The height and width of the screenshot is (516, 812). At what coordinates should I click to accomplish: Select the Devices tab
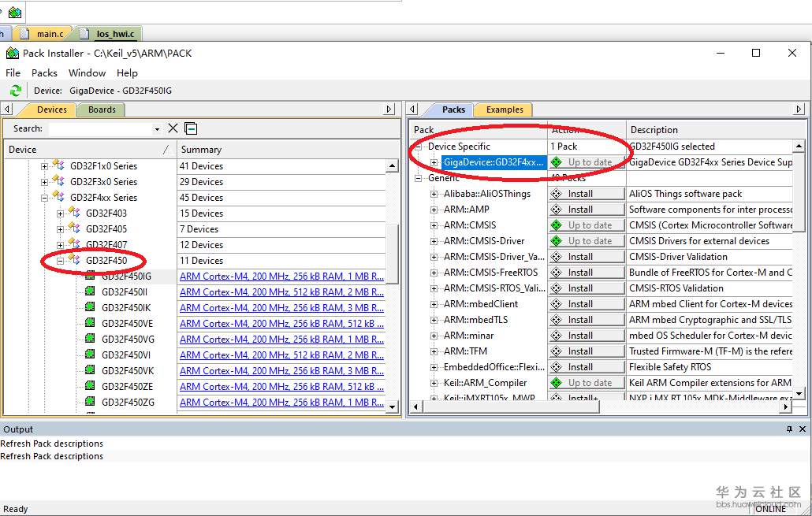[52, 110]
